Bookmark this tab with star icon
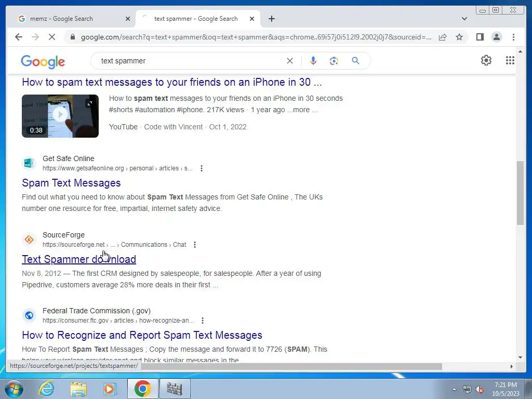This screenshot has width=532, height=399. 459,37
